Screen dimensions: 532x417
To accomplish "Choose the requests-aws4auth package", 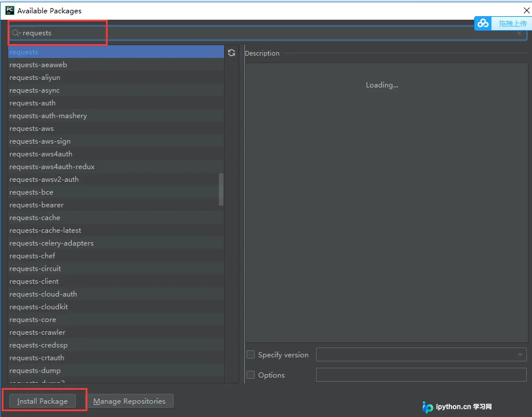I will (116, 154).
